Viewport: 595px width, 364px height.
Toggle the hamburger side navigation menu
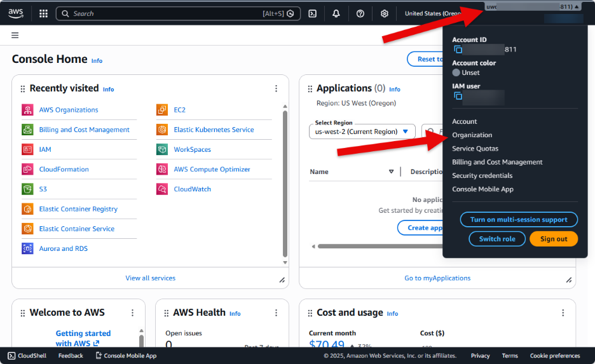pos(15,36)
